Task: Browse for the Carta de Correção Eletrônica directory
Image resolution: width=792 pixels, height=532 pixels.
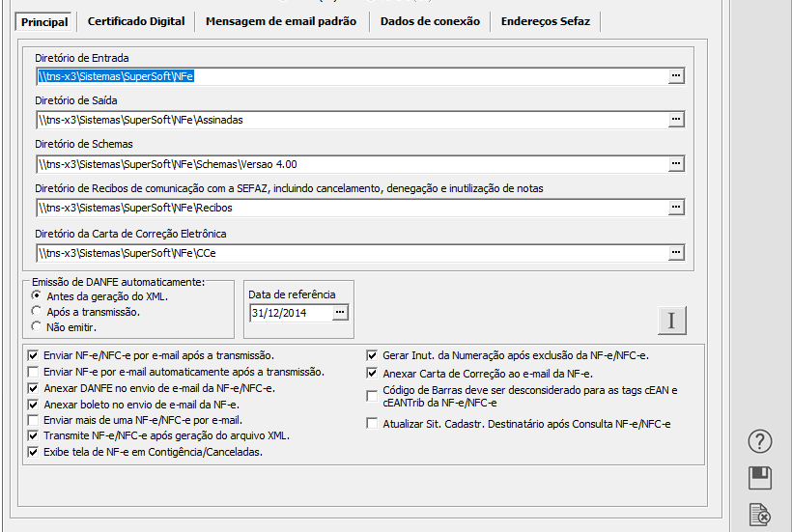Action: click(676, 253)
